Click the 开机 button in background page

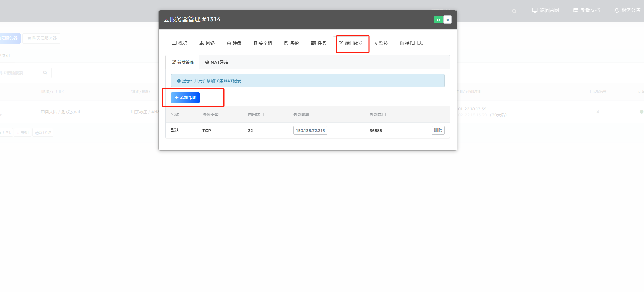(6, 133)
